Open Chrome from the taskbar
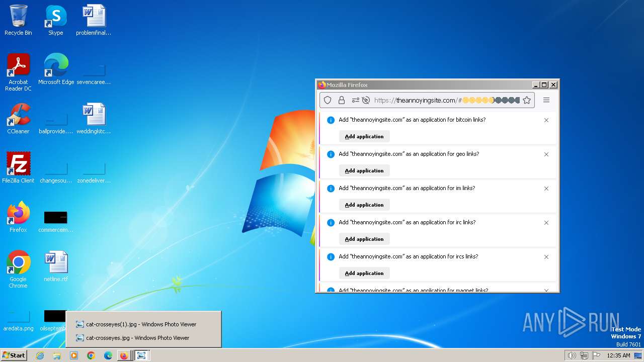 91,355
